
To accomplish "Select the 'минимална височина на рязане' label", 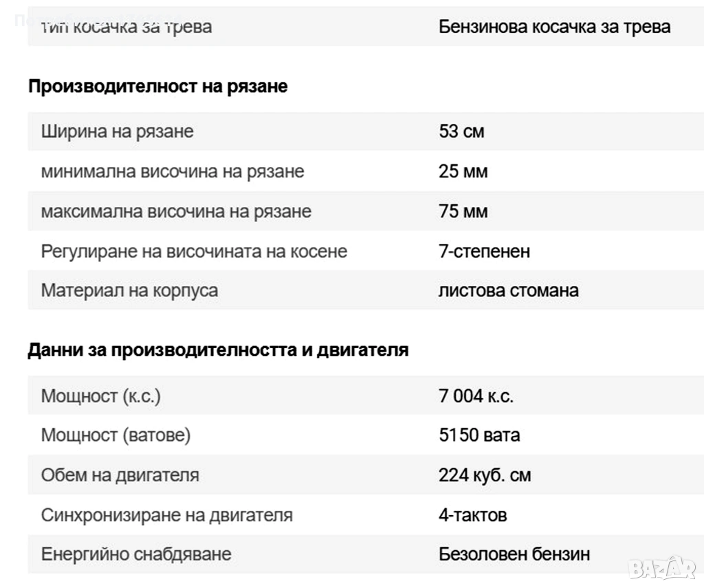I will (173, 171).
